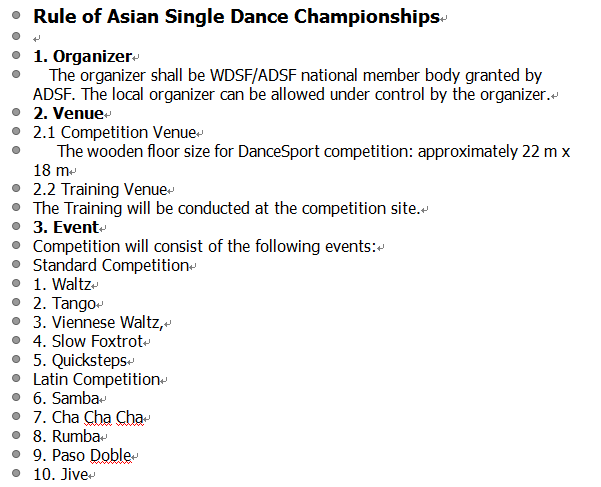Click the bullet beside 'Standard Competition'
601x487 pixels.
[16, 264]
